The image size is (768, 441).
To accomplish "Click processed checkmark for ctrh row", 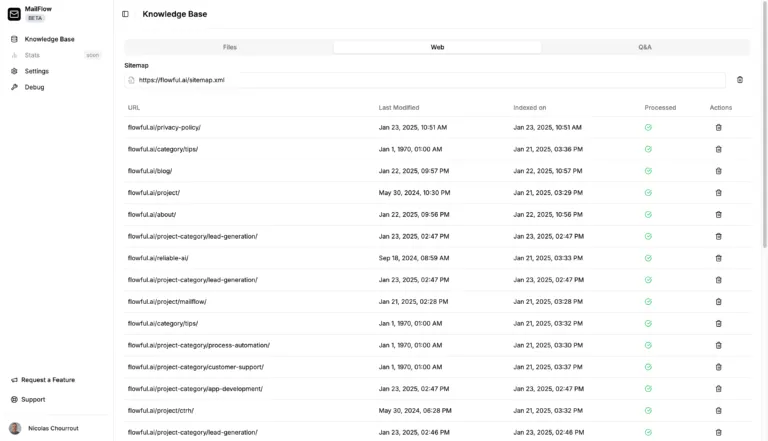I will click(x=648, y=411).
